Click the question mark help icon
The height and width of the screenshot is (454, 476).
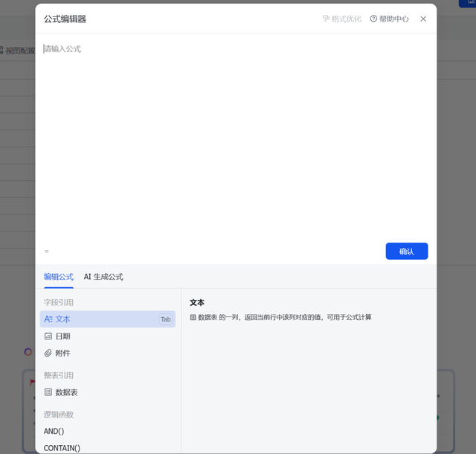(373, 19)
